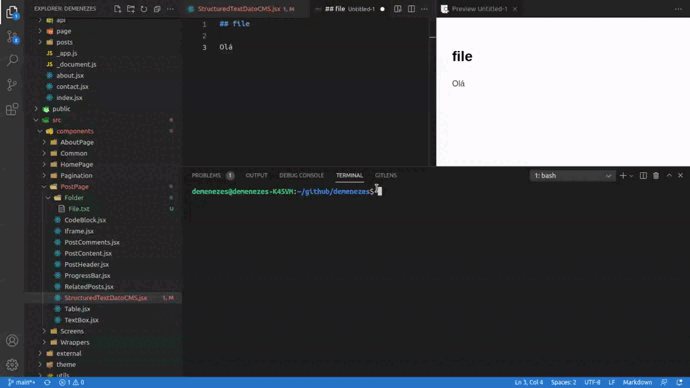This screenshot has width=690, height=388.
Task: Click the feedback icon in status bar
Action: click(x=664, y=382)
